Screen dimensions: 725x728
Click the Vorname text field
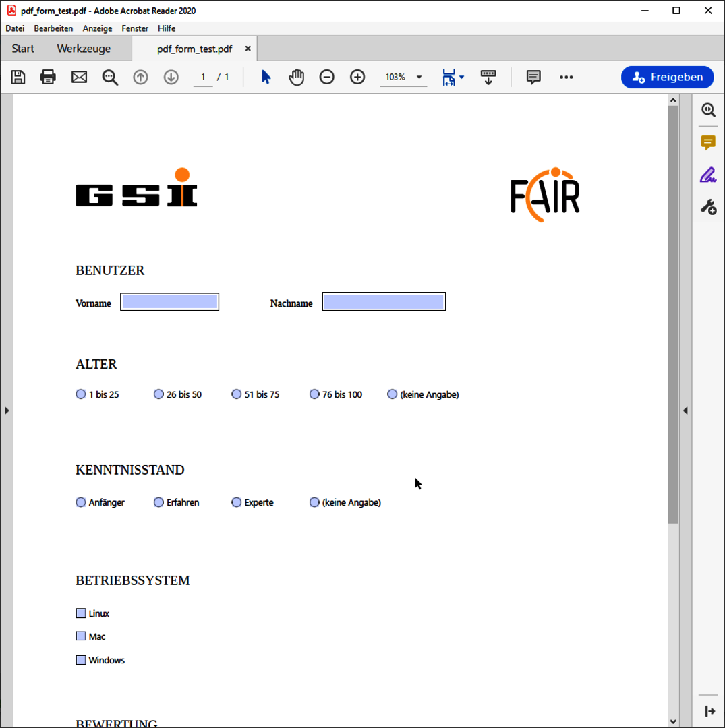point(170,302)
